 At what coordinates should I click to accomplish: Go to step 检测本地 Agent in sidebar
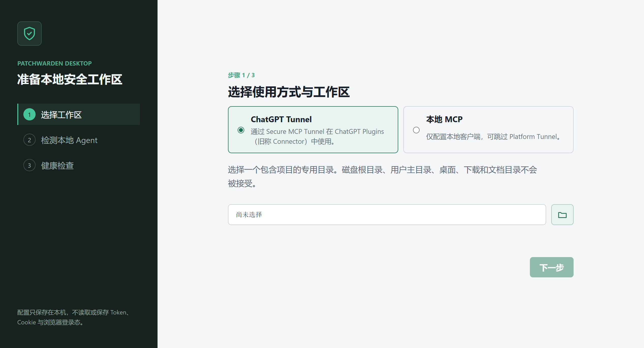coord(79,140)
